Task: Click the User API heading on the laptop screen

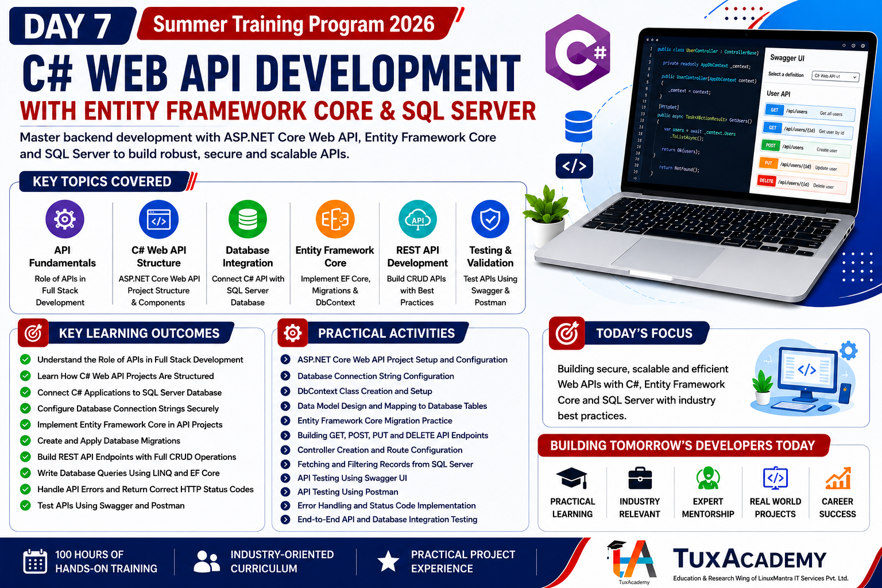Action: (x=778, y=94)
